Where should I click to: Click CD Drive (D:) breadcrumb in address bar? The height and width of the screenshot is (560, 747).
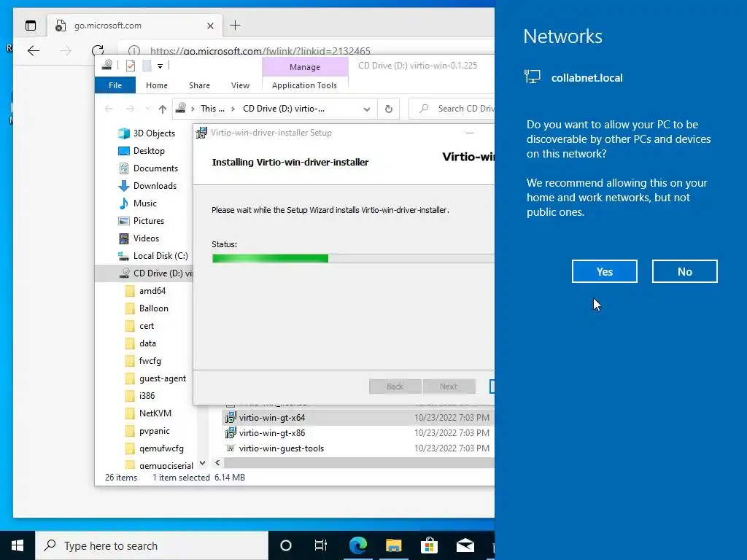tap(284, 109)
